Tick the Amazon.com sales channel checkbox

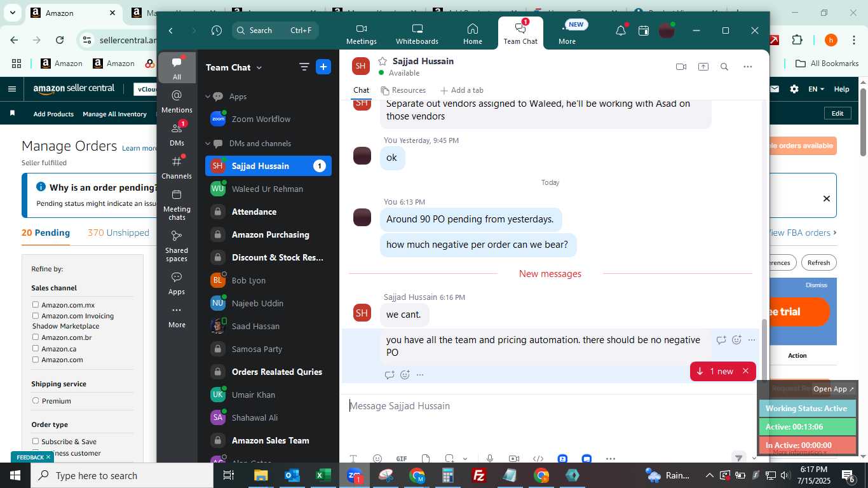click(x=36, y=360)
